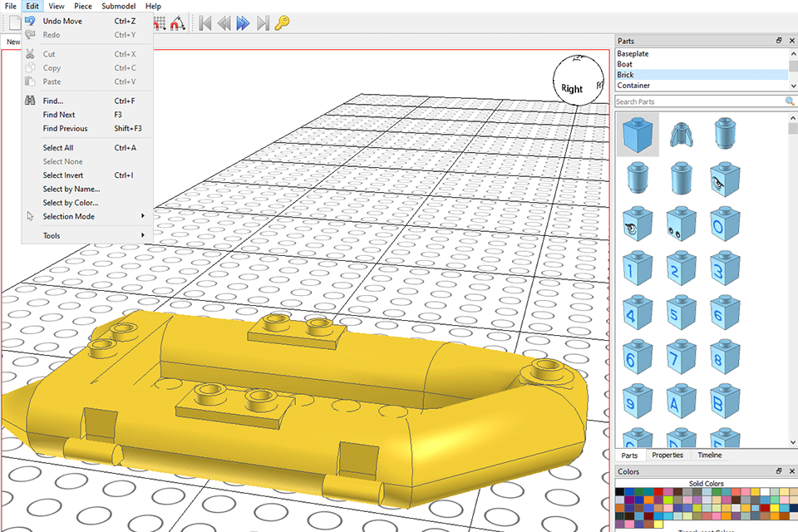Image resolution: width=798 pixels, height=532 pixels.
Task: Jump to the last step icon
Action: (x=261, y=23)
